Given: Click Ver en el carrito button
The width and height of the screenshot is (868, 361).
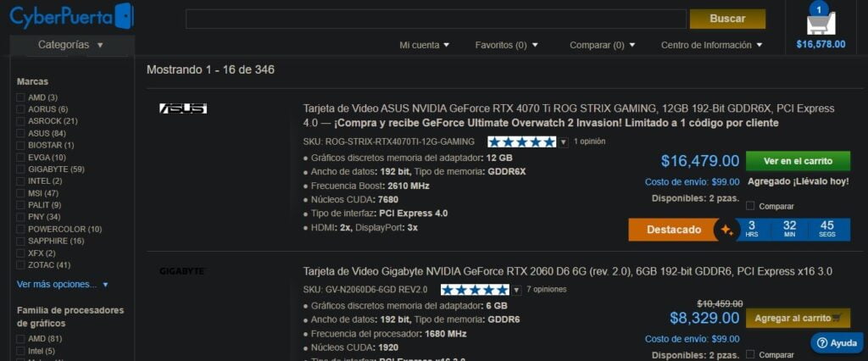Looking at the screenshot, I should [798, 161].
